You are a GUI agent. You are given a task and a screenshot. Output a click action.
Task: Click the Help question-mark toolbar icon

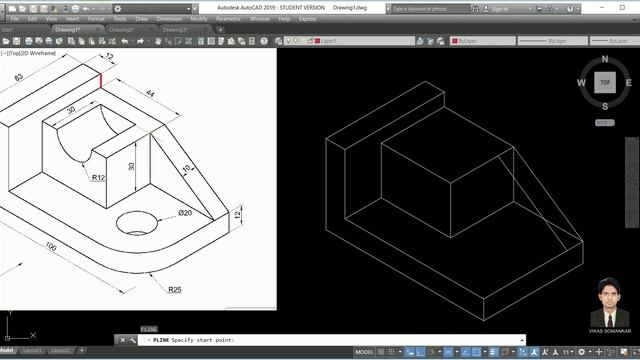click(x=264, y=41)
